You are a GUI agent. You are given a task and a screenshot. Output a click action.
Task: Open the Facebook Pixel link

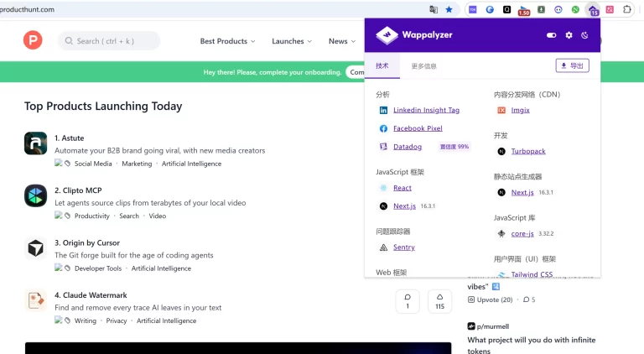coord(418,128)
